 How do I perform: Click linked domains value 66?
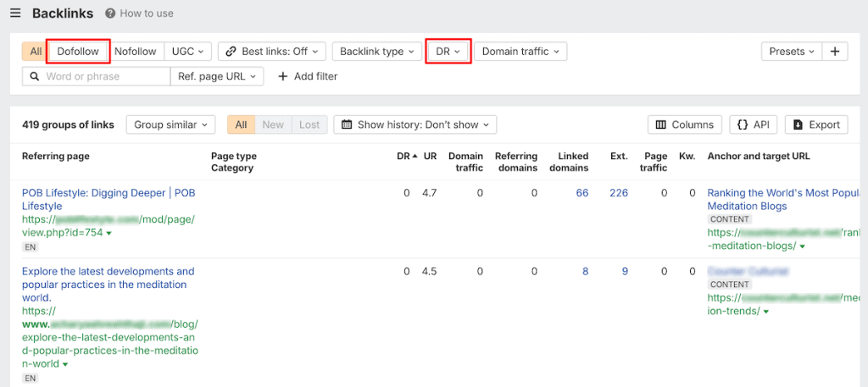(x=581, y=193)
